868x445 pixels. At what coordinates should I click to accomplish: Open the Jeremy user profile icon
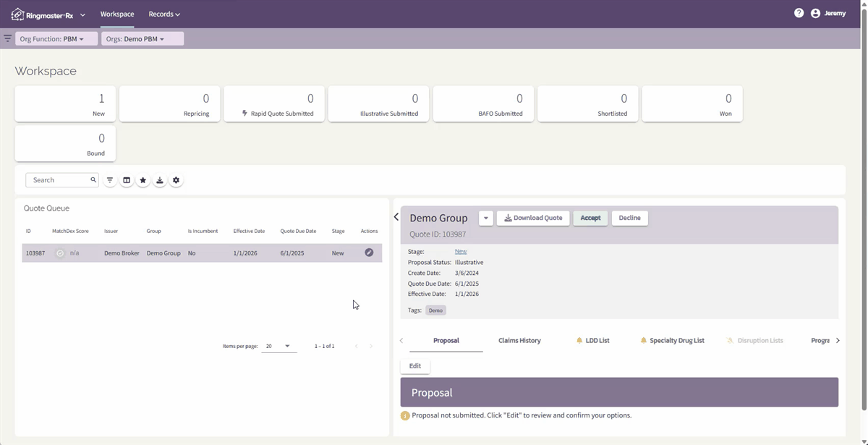(815, 12)
